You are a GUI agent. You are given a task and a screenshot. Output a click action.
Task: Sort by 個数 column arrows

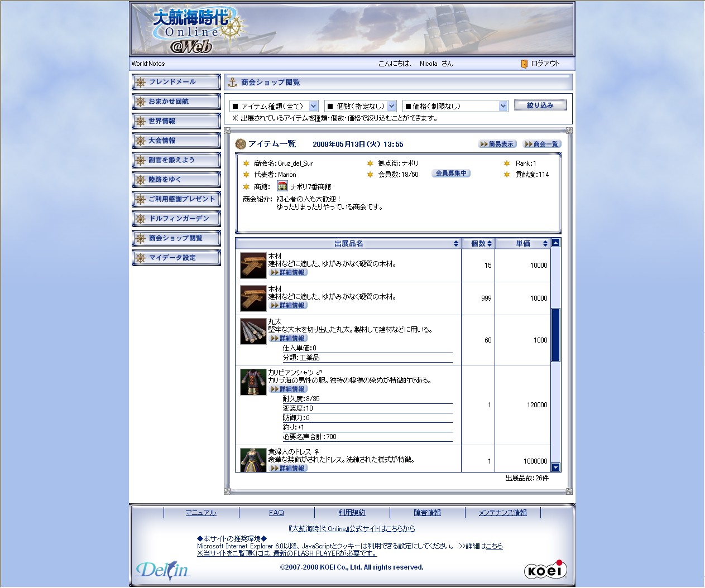[x=490, y=244]
